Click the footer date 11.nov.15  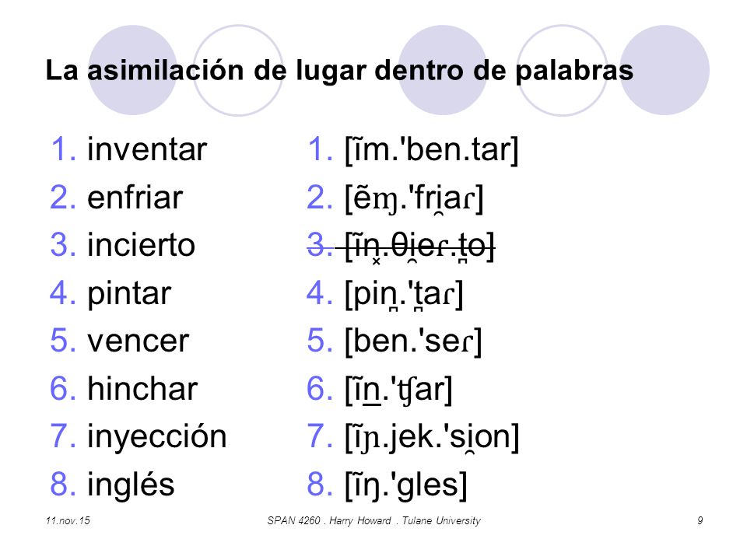(x=68, y=520)
